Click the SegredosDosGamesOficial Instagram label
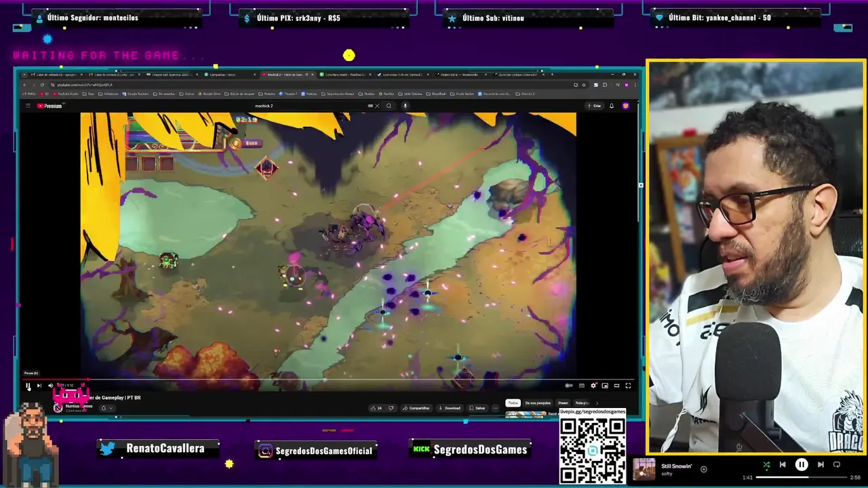 [x=315, y=451]
